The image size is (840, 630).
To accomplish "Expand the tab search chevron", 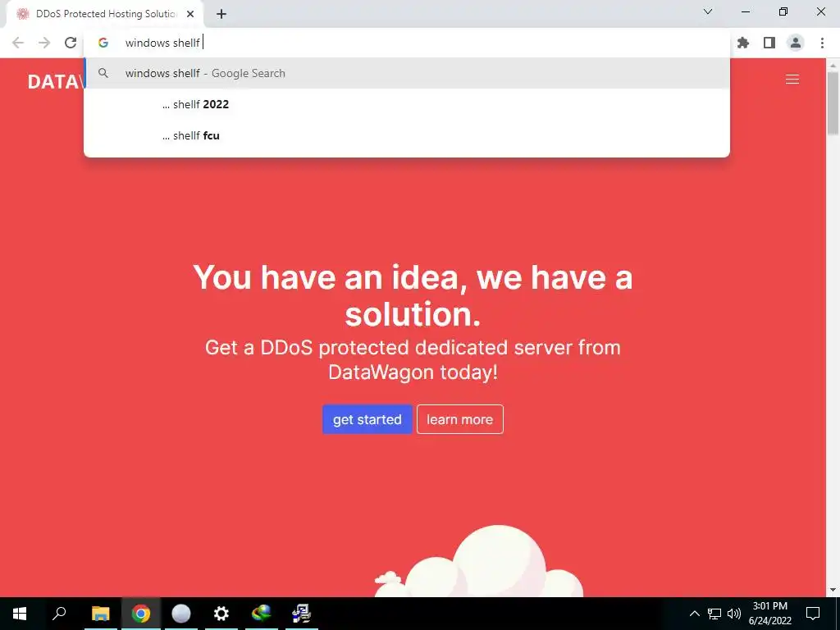I will coord(708,11).
